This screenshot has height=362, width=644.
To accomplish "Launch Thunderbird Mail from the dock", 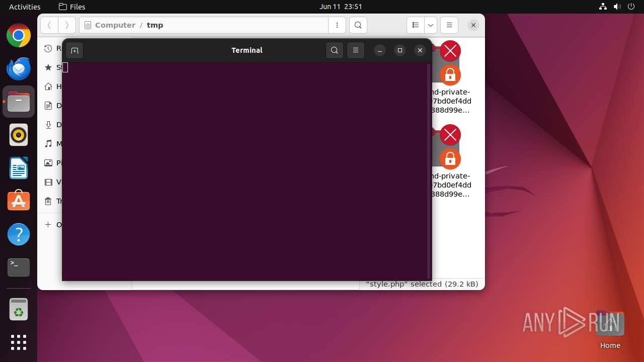I will 19,69.
